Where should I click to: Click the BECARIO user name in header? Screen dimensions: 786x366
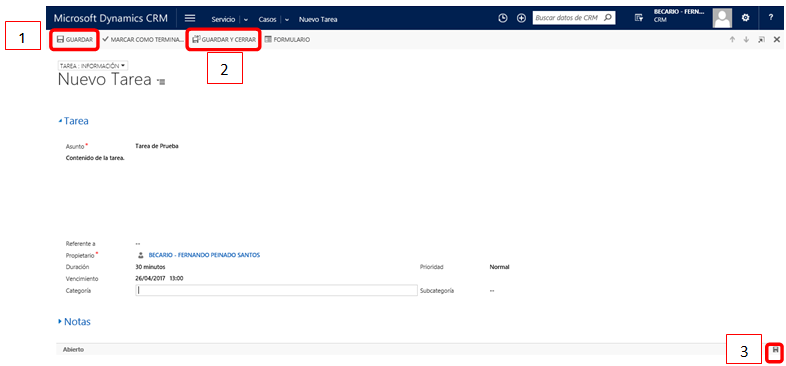[x=679, y=12]
